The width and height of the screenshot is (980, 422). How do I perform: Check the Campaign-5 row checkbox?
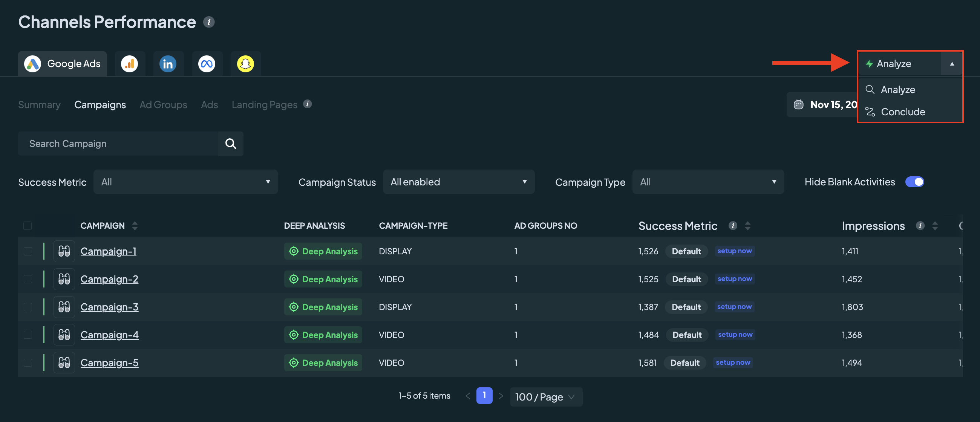28,363
